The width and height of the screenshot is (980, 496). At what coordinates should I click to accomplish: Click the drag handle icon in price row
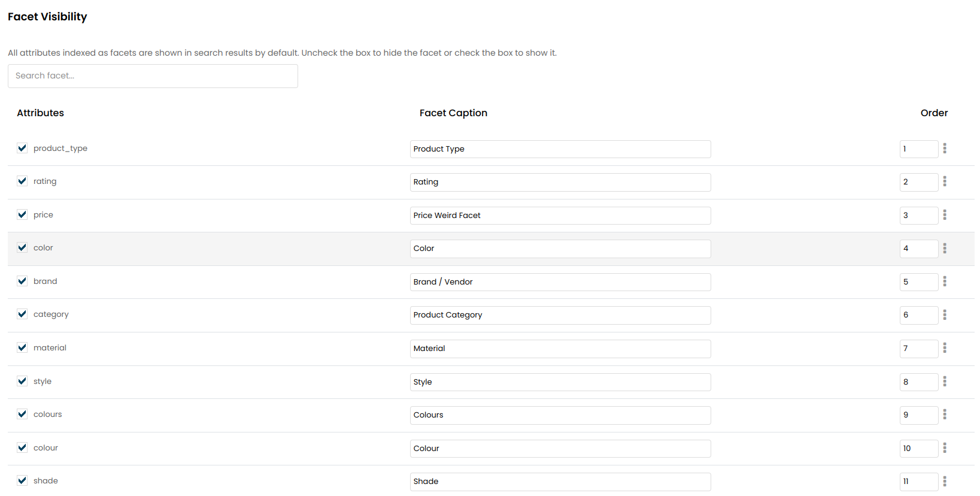pos(945,215)
